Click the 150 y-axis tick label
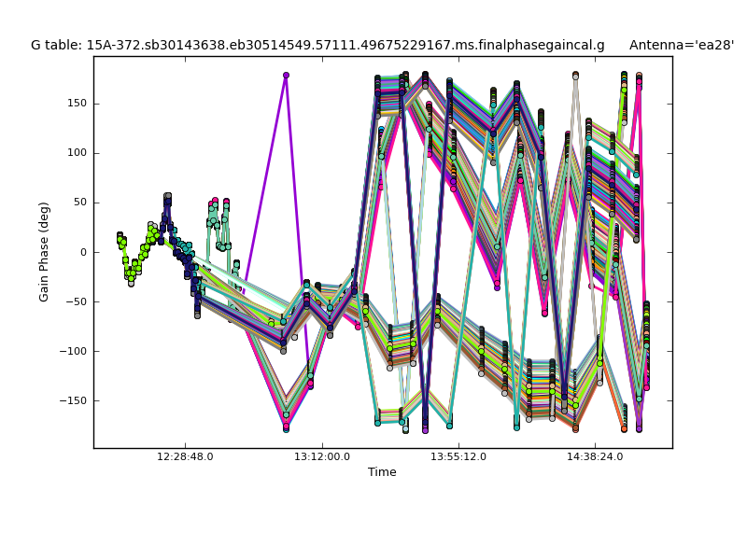Screen dimensions: 747x560 [x=76, y=104]
